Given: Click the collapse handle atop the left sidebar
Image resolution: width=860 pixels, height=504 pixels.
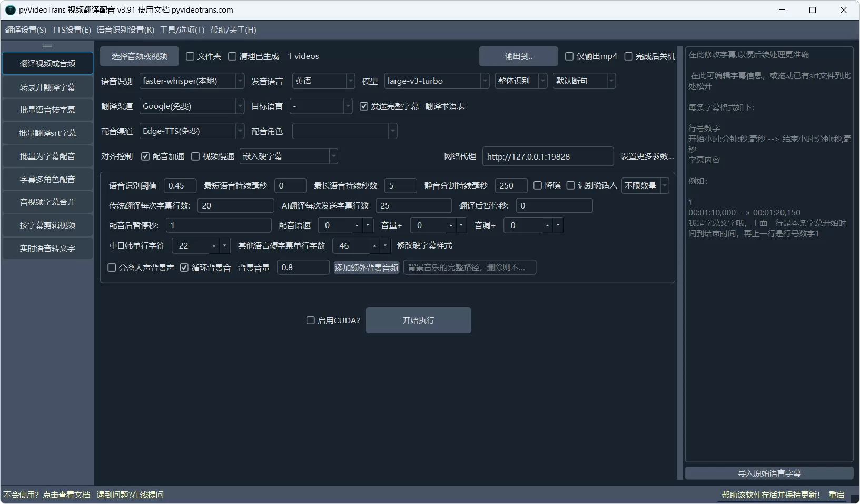Looking at the screenshot, I should coord(47,45).
